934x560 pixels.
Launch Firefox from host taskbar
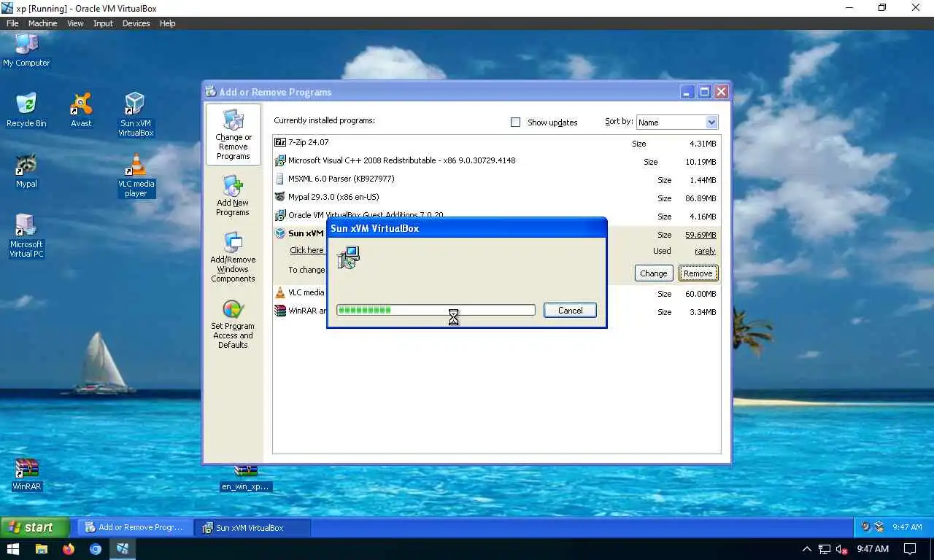tap(69, 549)
